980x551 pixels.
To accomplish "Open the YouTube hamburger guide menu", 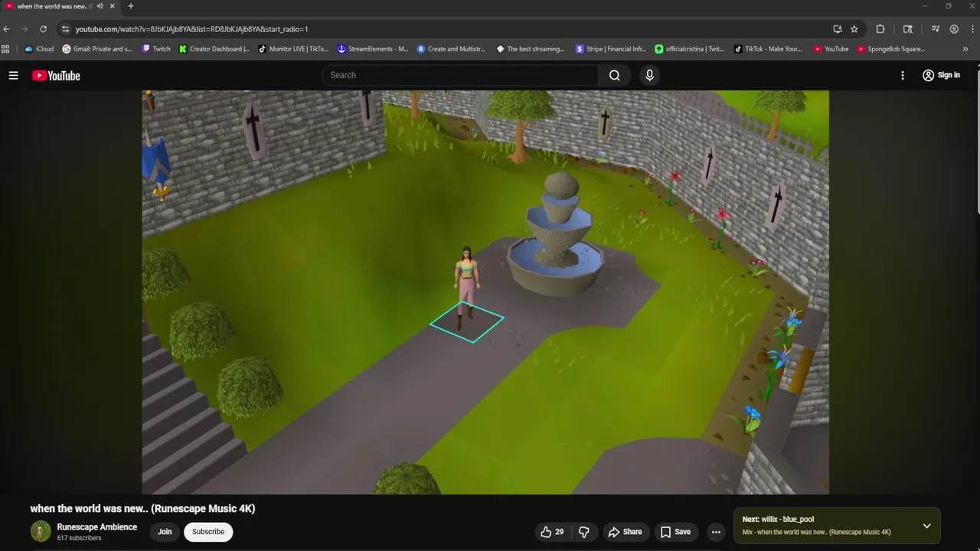I will pyautogui.click(x=13, y=75).
